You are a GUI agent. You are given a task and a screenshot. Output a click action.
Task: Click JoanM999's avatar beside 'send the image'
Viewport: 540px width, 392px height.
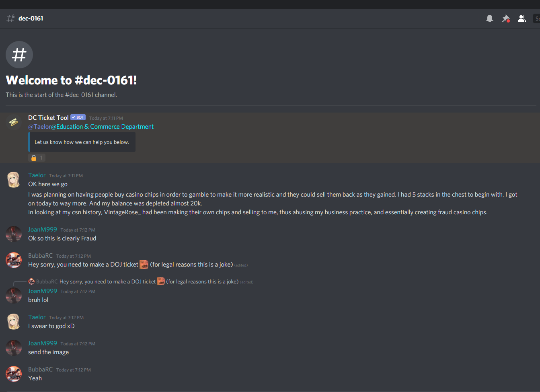[x=14, y=348]
